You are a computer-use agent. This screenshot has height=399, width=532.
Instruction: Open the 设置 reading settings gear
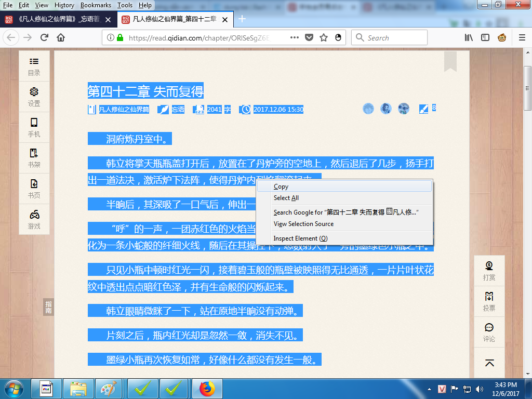coord(34,97)
